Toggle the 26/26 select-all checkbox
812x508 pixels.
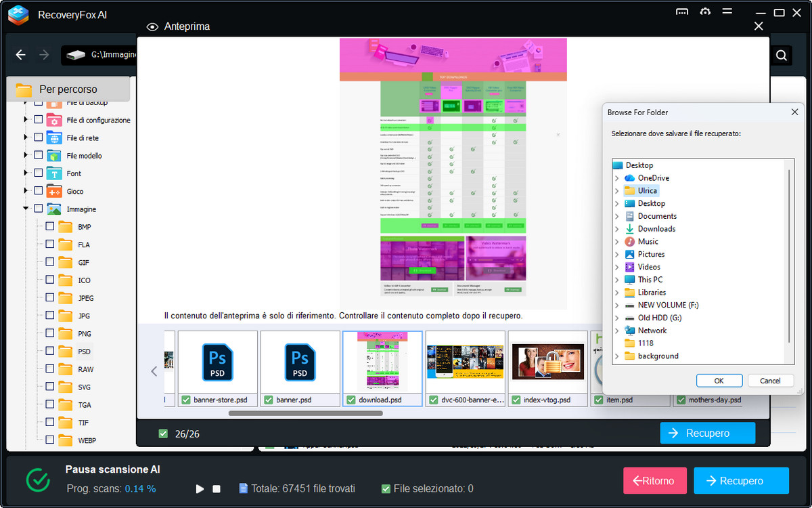(163, 433)
